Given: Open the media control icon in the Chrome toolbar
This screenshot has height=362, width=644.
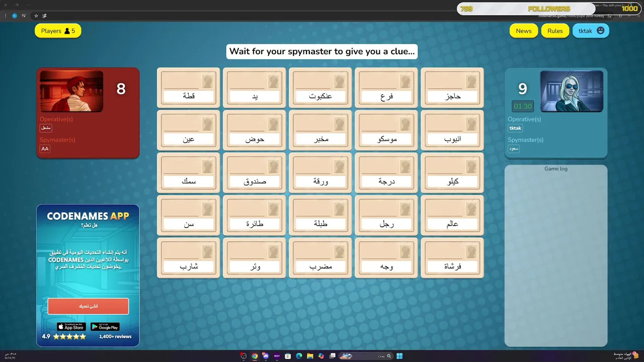Looking at the screenshot, I should coord(24,16).
